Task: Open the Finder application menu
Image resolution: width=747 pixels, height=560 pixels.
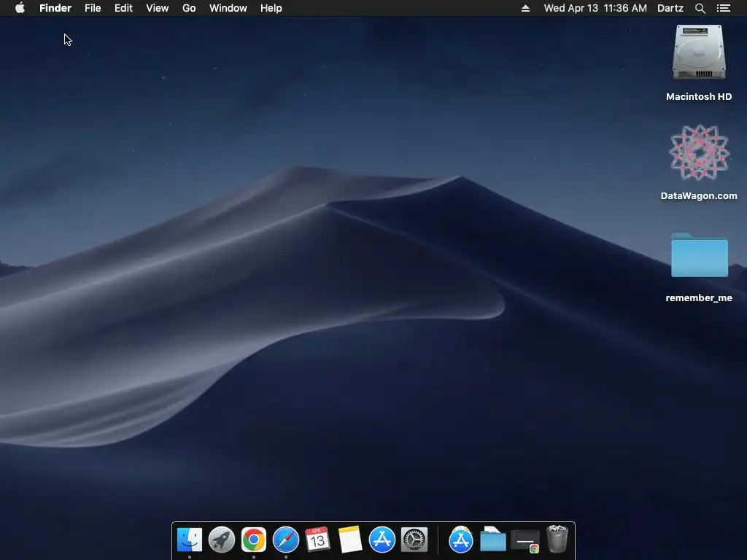Action: [x=55, y=8]
